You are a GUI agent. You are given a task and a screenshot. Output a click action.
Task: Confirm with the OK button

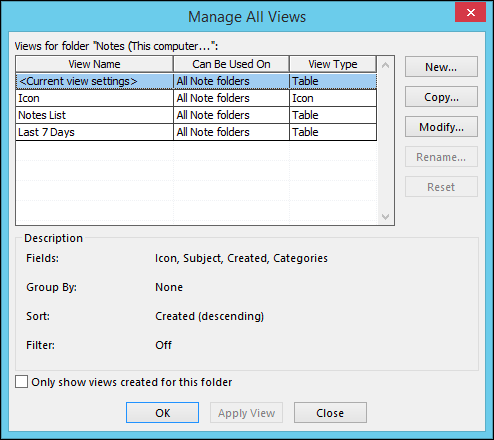click(162, 413)
